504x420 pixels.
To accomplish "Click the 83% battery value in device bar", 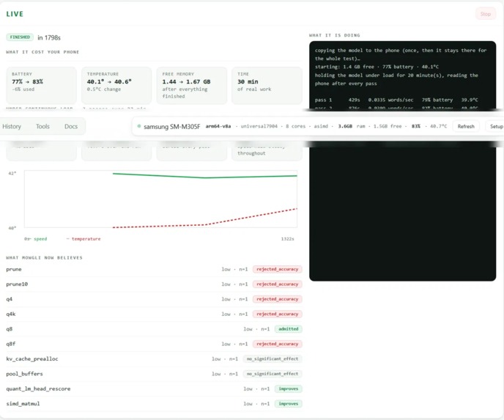I will pos(415,126).
